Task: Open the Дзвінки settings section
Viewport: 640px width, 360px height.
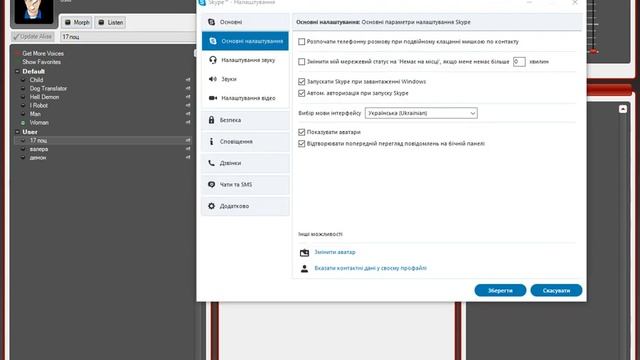Action: coord(245,163)
